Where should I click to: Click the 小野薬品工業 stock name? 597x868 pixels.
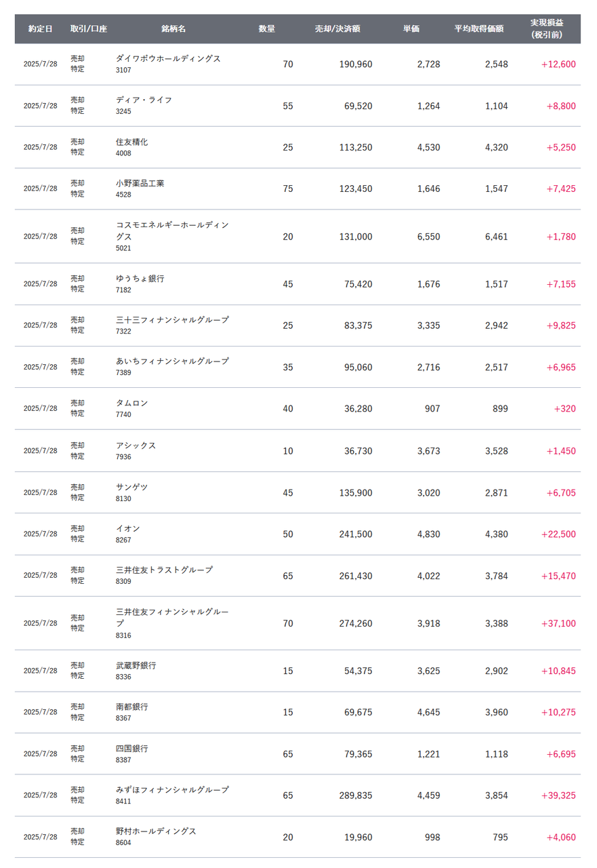point(140,184)
